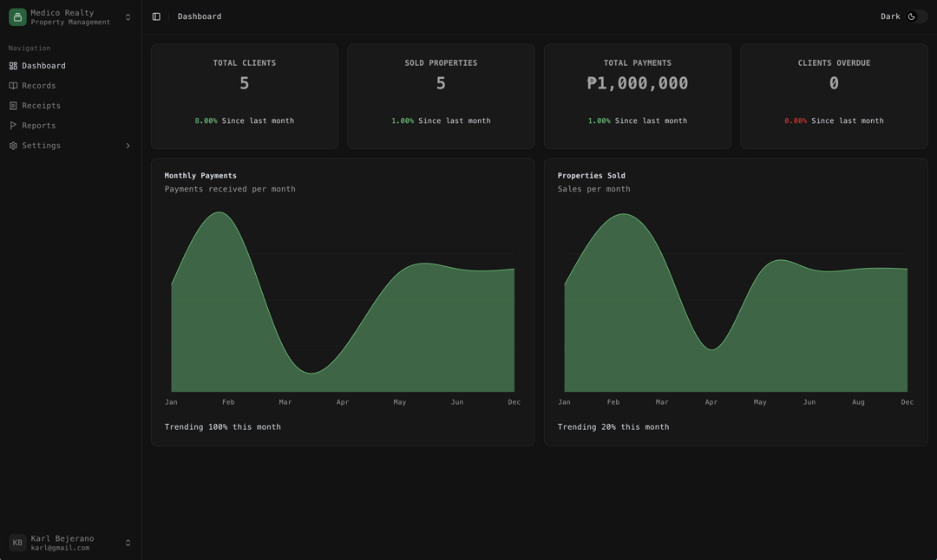Click the Medico Realty green logo icon
This screenshot has height=560, width=937.
coord(17,16)
